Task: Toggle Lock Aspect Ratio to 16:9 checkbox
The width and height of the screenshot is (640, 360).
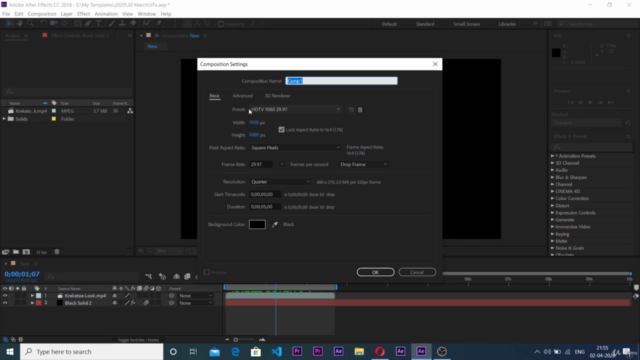Action: pos(282,130)
